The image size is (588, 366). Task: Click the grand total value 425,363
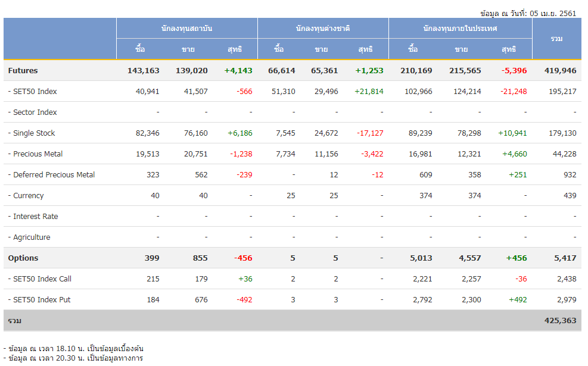560,321
